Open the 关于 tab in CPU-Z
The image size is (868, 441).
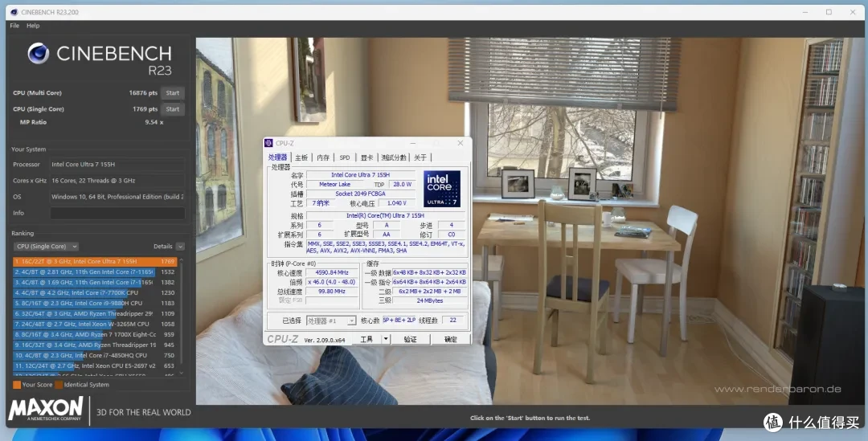coord(420,157)
